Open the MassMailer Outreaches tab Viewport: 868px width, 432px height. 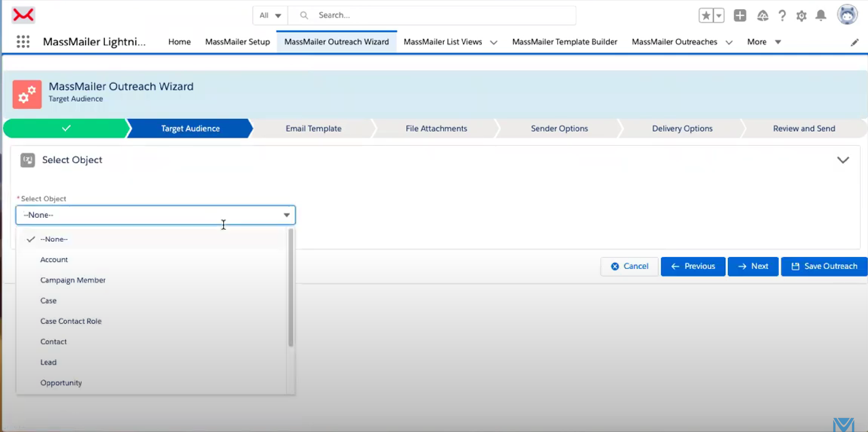(x=674, y=42)
